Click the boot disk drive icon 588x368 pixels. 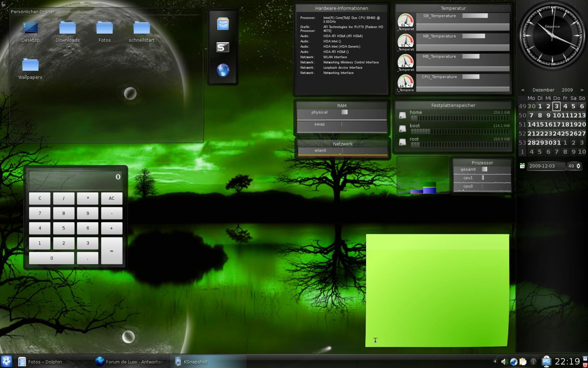pos(403,128)
